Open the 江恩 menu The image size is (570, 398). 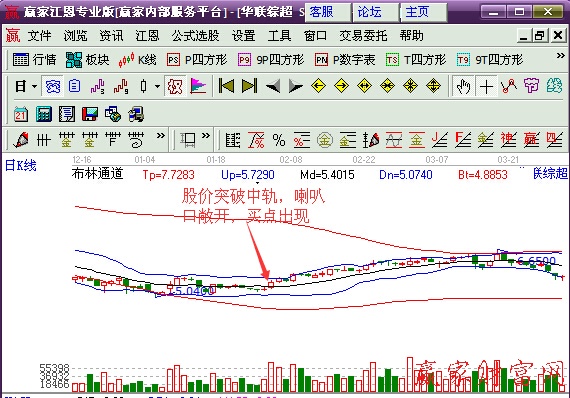[147, 36]
